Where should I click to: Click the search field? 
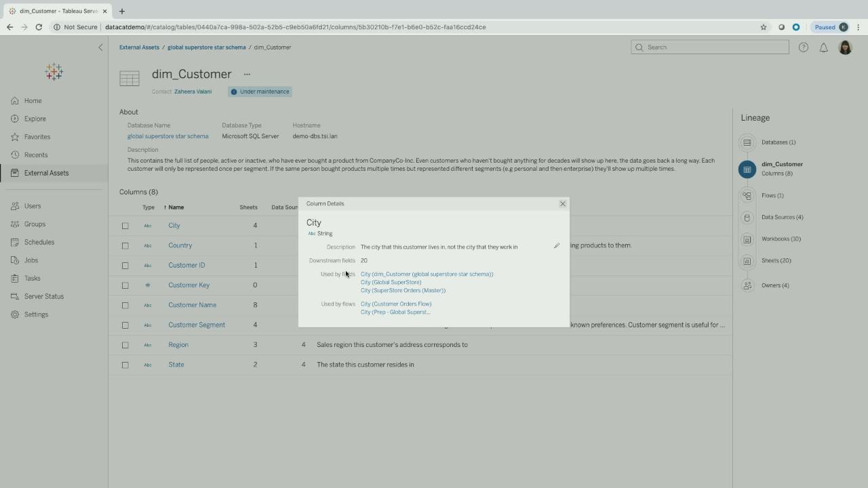(x=710, y=47)
